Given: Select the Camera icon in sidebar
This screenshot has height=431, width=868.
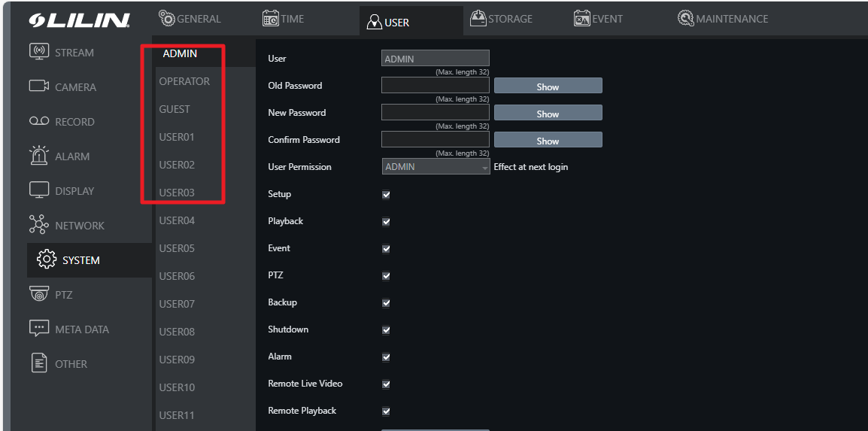Looking at the screenshot, I should [39, 87].
